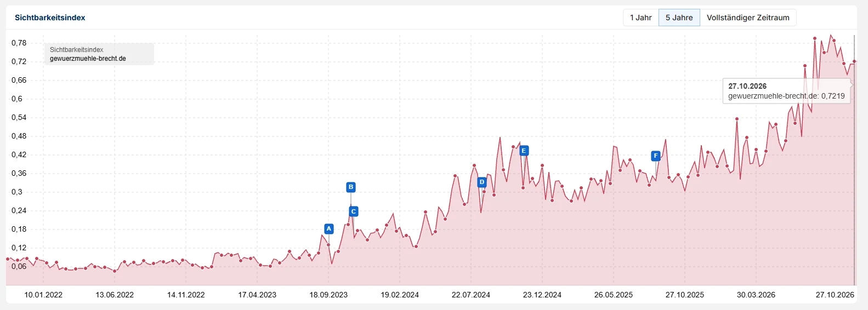Click y-axis label 0,12
This screenshot has height=310, width=868.
pos(19,248)
